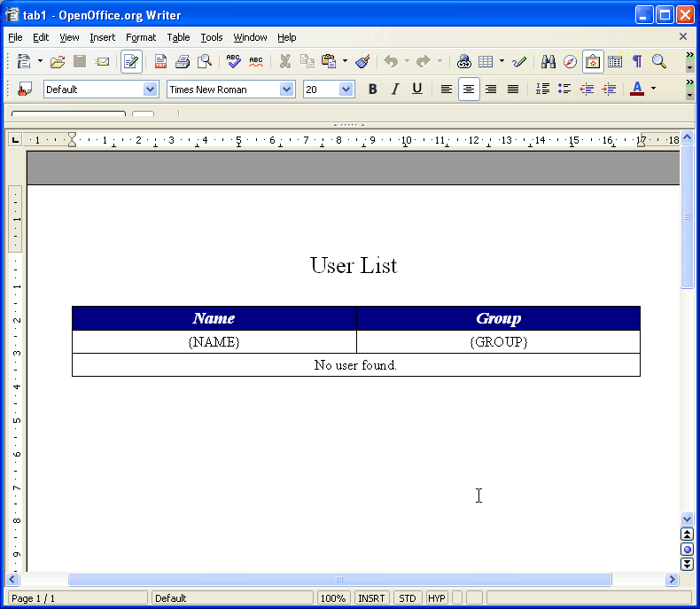Toggle Italic formatting
Screen dimensions: 700x609
click(395, 90)
